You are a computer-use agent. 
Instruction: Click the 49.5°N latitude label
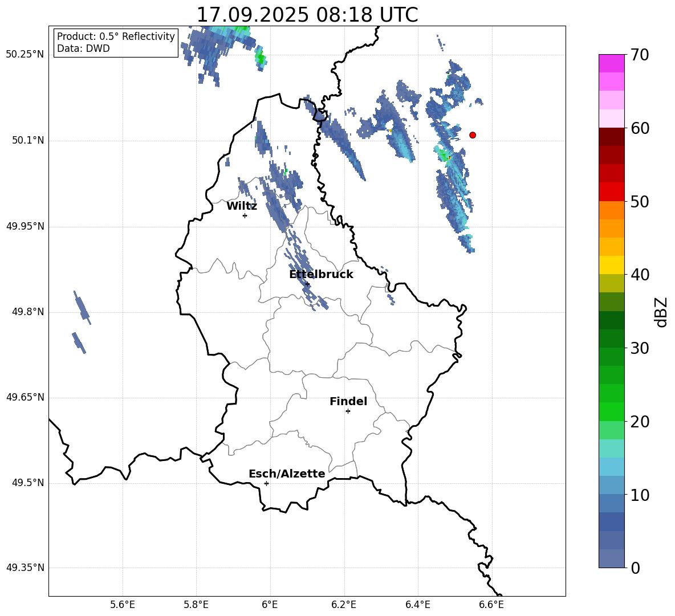[x=29, y=483]
